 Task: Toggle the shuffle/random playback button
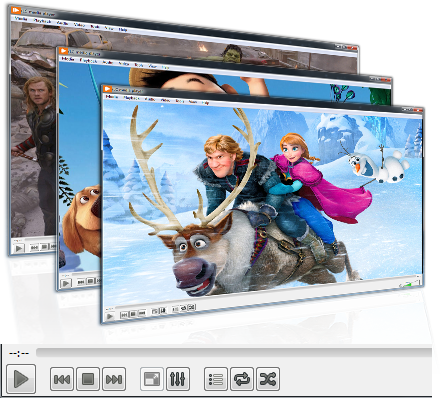(x=268, y=379)
